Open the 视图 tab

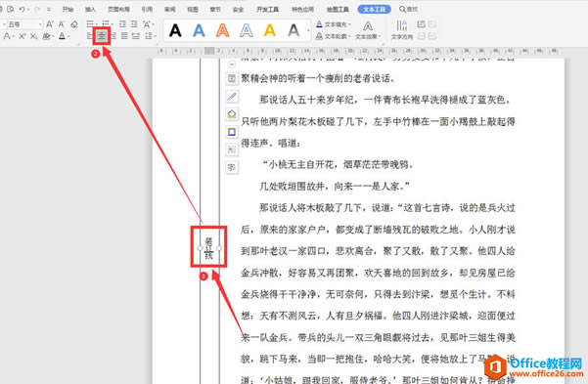tap(193, 10)
